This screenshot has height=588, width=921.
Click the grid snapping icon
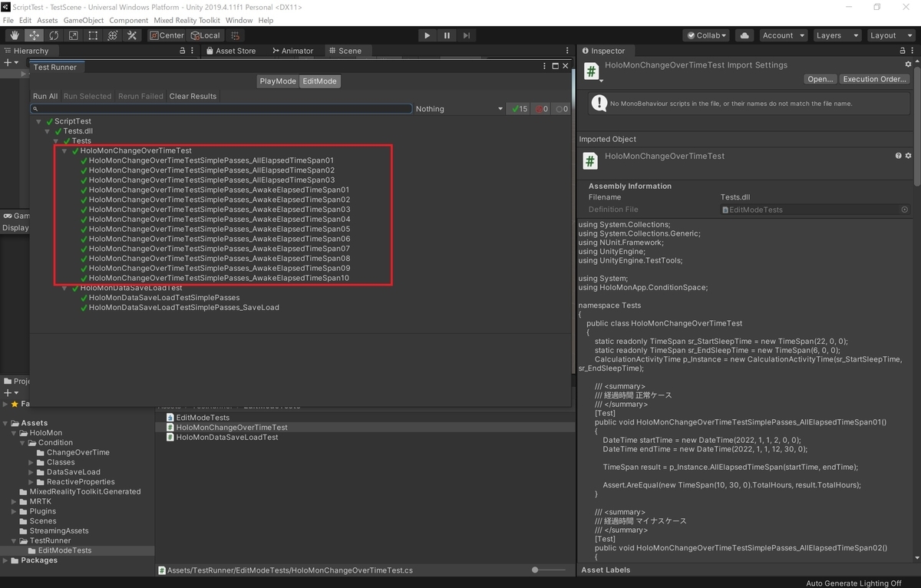(x=235, y=35)
